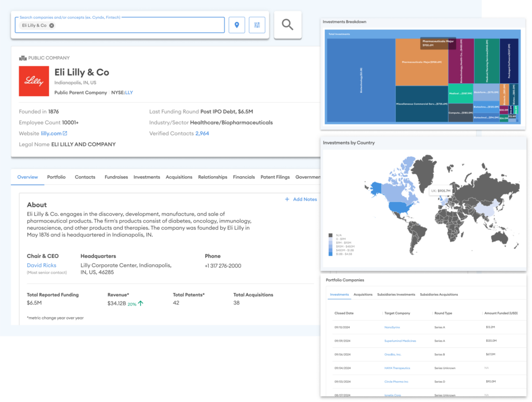532x402 pixels.
Task: Select the Miscellaneous Commercial Services treemap block
Action: pyautogui.click(x=422, y=104)
